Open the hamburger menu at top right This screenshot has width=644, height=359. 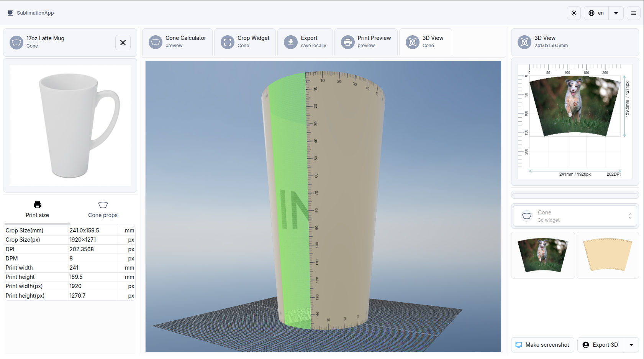633,13
